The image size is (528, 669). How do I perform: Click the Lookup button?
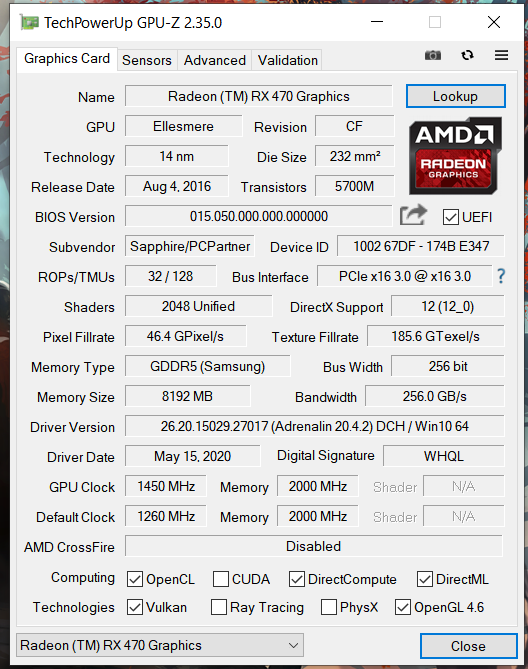(x=455, y=96)
